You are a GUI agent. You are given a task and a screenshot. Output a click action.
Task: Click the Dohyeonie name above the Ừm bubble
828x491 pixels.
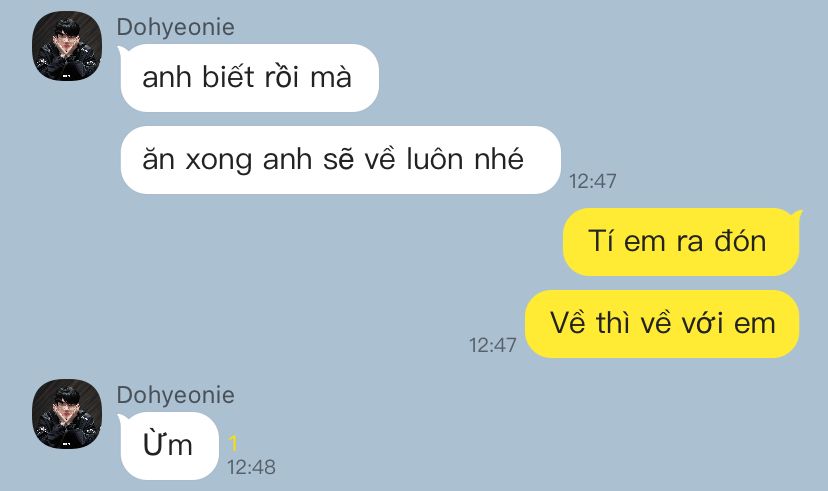(x=175, y=395)
